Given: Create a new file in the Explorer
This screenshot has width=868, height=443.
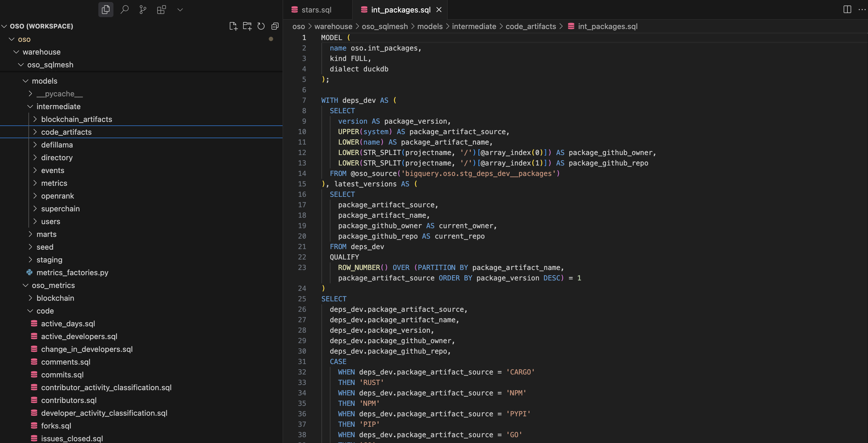Looking at the screenshot, I should (233, 26).
